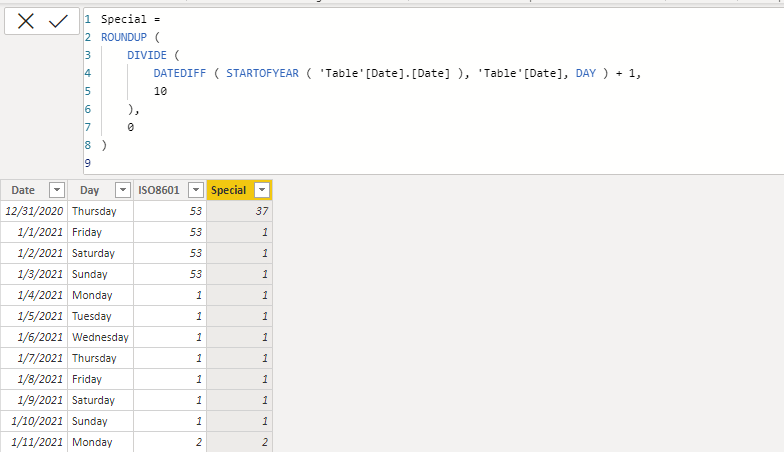The height and width of the screenshot is (452, 784).
Task: Open the Date column filter dropdown
Action: tap(57, 190)
